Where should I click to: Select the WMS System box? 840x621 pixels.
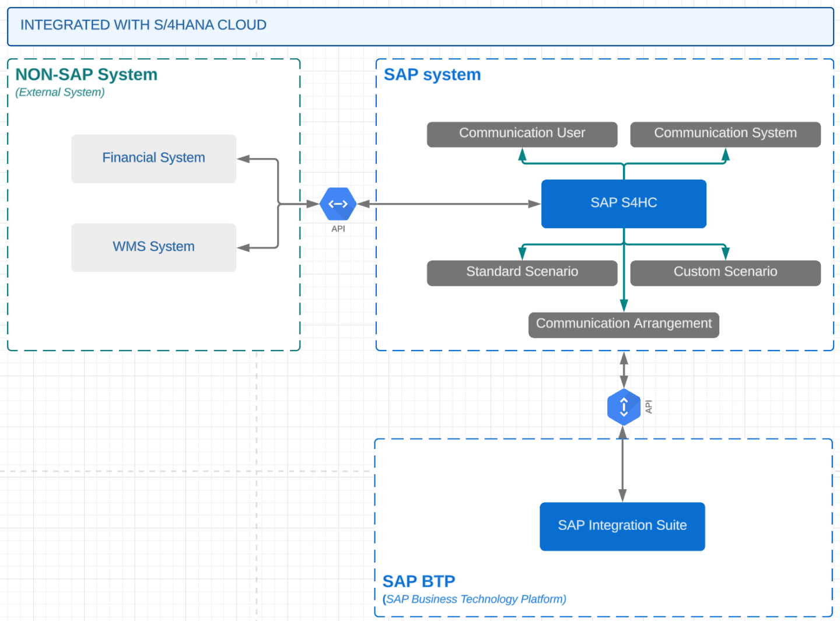(x=154, y=247)
